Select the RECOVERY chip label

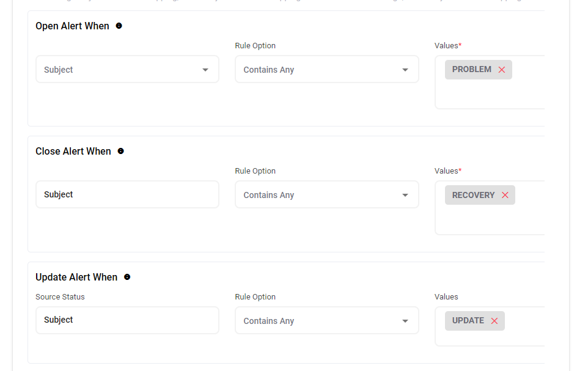point(473,195)
